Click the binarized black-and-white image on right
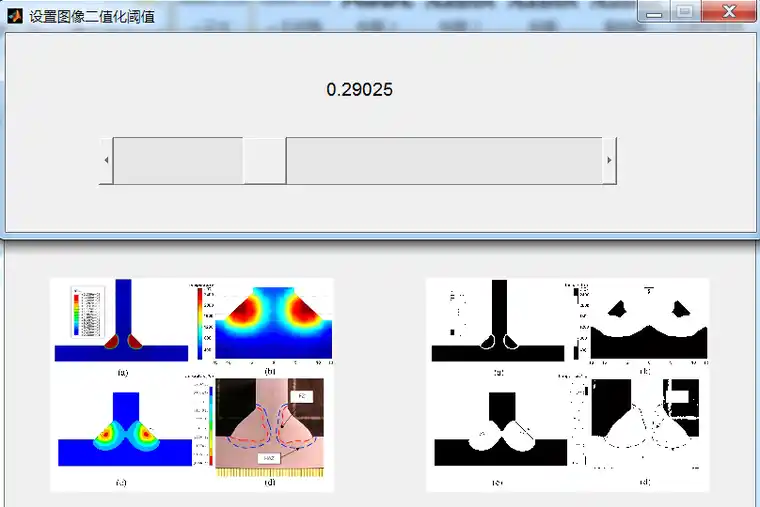 pos(568,385)
